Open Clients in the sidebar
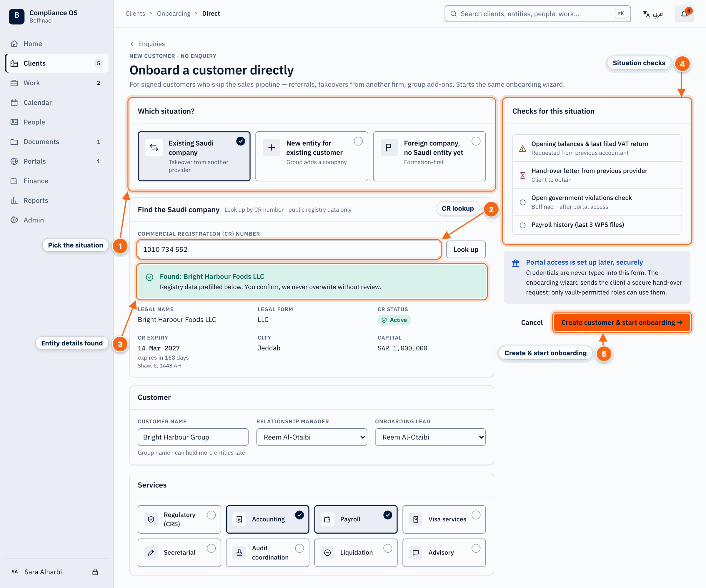Image resolution: width=706 pixels, height=588 pixels. [57, 63]
